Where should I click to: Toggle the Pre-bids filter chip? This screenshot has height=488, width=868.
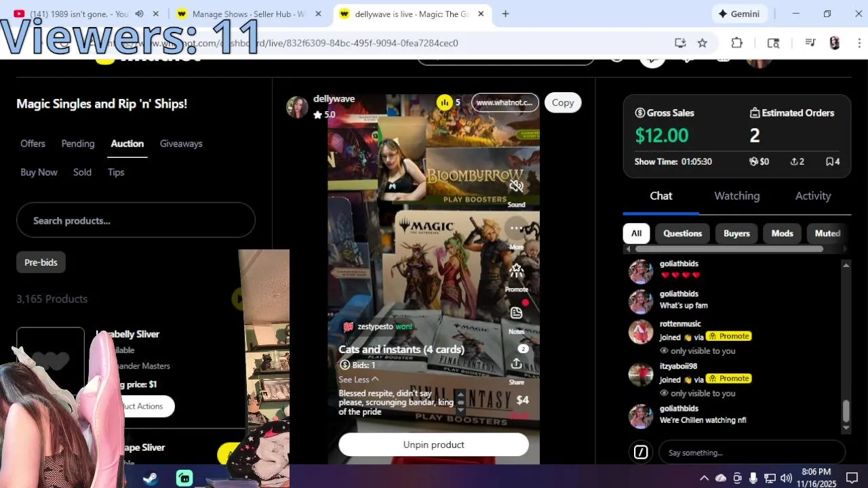41,262
